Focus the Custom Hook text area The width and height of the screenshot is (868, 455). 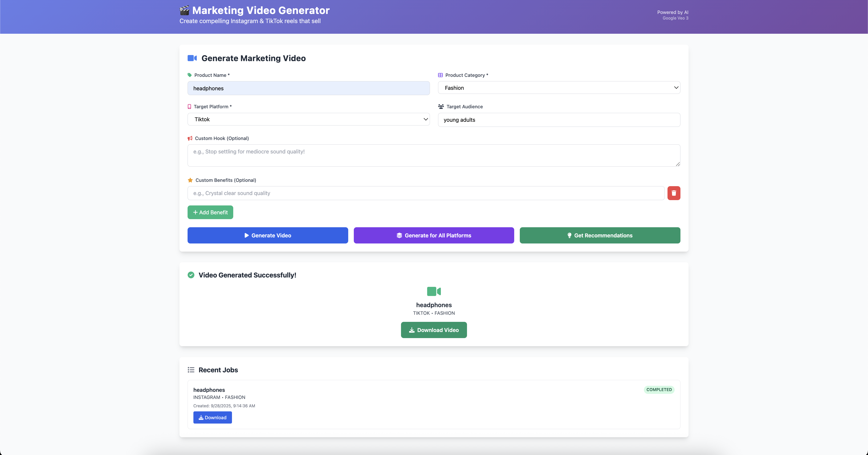tap(434, 155)
